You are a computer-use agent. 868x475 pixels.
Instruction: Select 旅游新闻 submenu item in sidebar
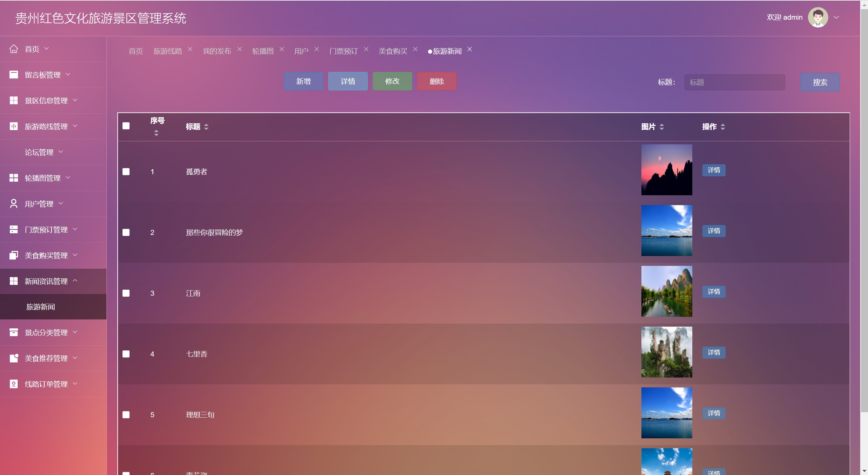[x=41, y=307]
